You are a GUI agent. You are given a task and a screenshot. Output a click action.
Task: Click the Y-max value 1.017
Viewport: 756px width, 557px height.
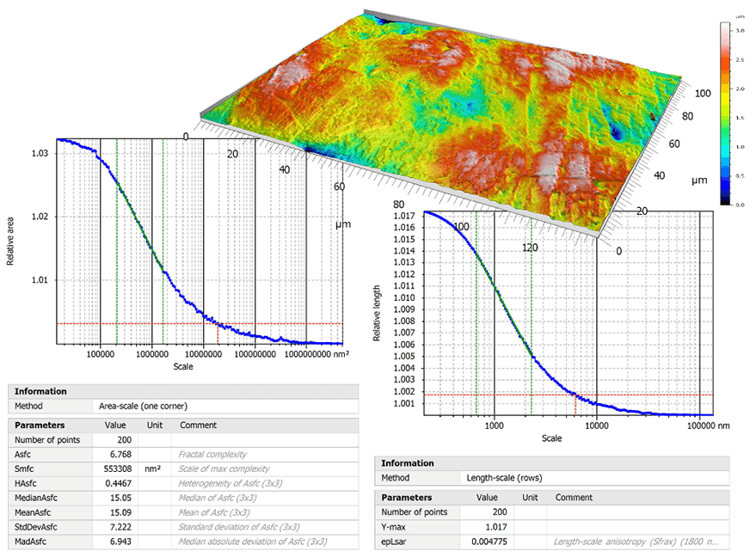click(496, 527)
